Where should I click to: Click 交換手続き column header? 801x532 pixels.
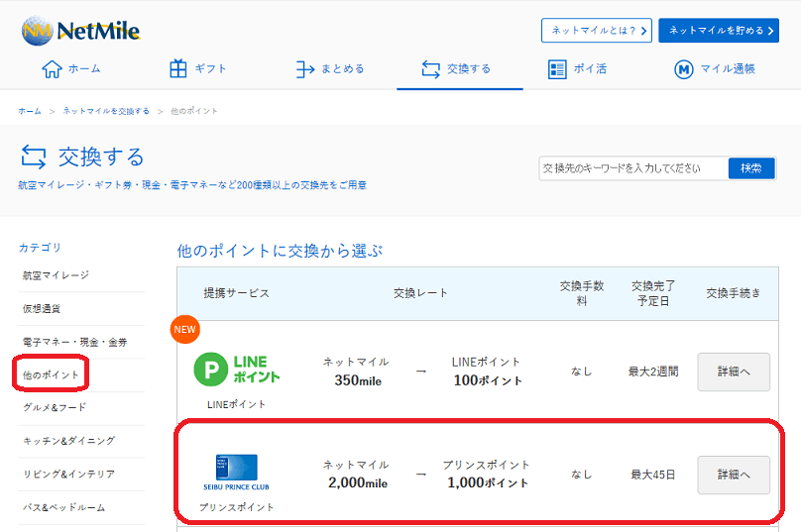click(734, 293)
